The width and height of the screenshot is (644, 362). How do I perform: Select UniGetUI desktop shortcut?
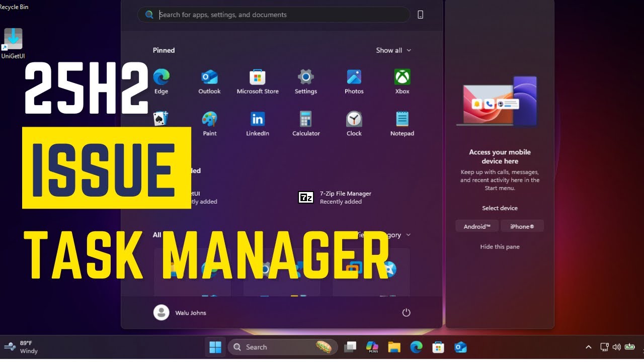coord(13,44)
